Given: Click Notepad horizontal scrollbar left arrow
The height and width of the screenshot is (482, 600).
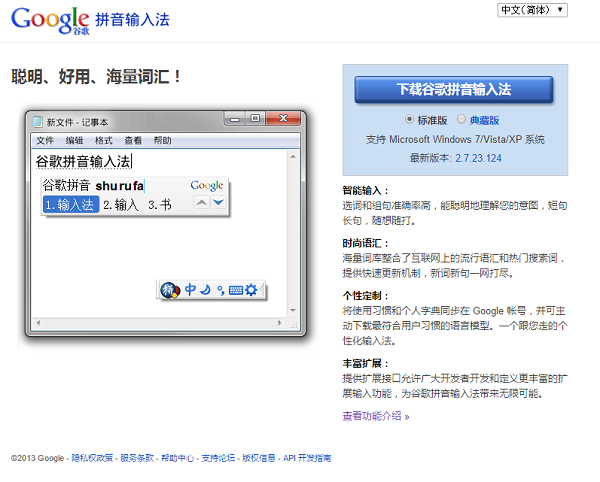Looking at the screenshot, I should click(x=38, y=323).
